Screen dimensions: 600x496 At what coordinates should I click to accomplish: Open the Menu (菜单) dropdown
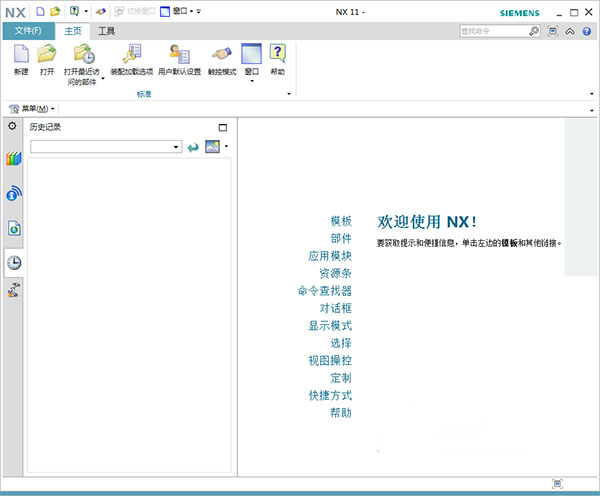[x=32, y=109]
